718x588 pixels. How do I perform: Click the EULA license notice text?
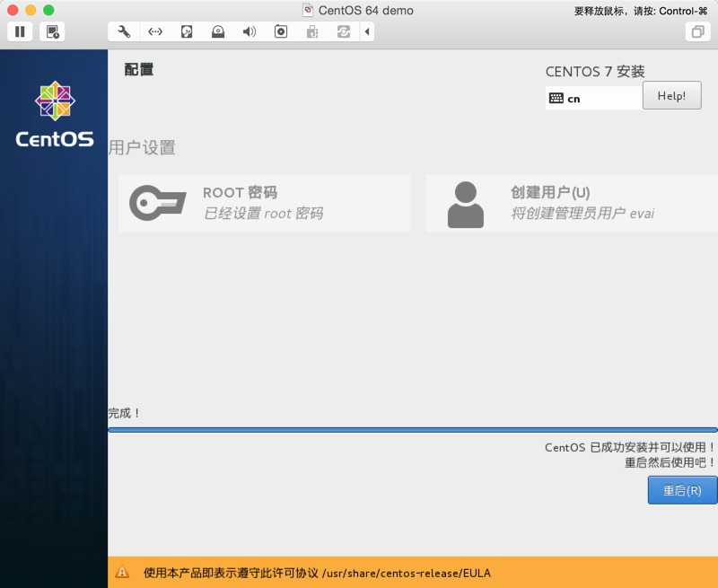(317, 573)
